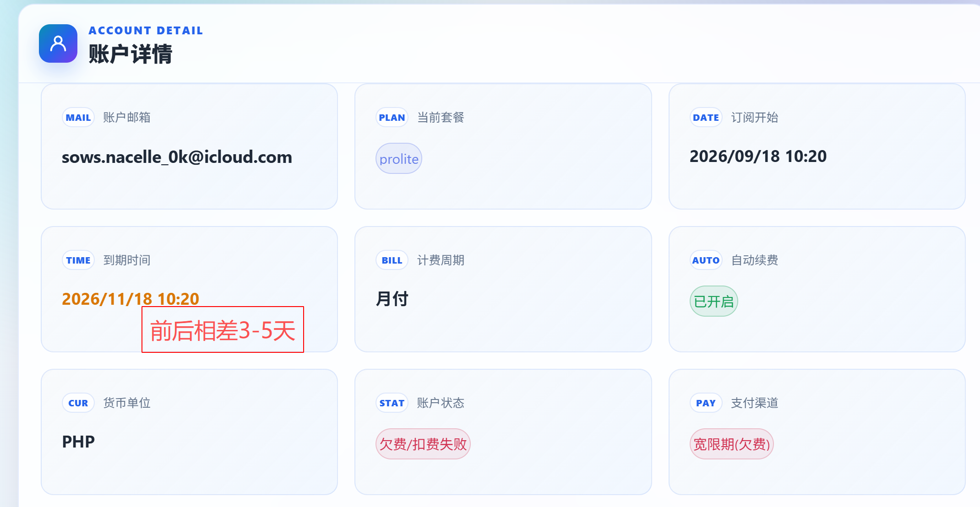Click the PAY badge icon

pos(706,403)
